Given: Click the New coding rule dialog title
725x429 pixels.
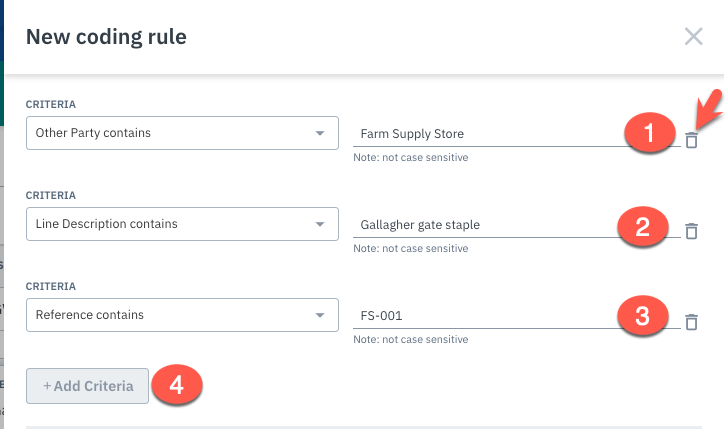Looking at the screenshot, I should click(x=106, y=37).
